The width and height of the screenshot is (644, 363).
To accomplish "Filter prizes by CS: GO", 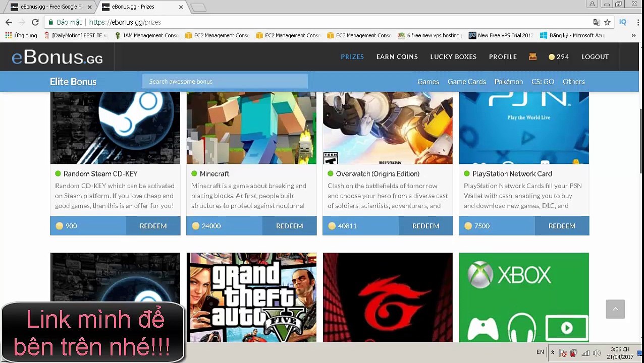I will (x=543, y=82).
